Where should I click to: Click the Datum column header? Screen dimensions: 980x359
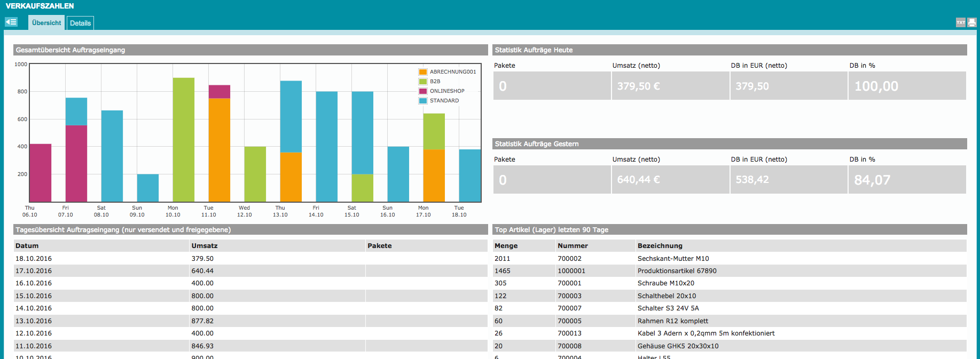pos(27,246)
